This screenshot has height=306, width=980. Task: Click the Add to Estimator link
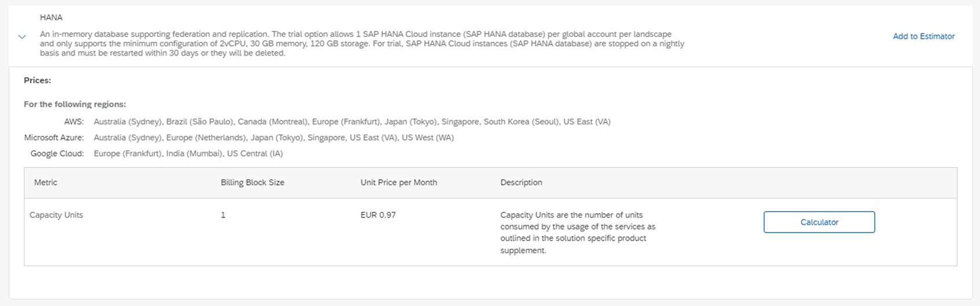point(923,36)
